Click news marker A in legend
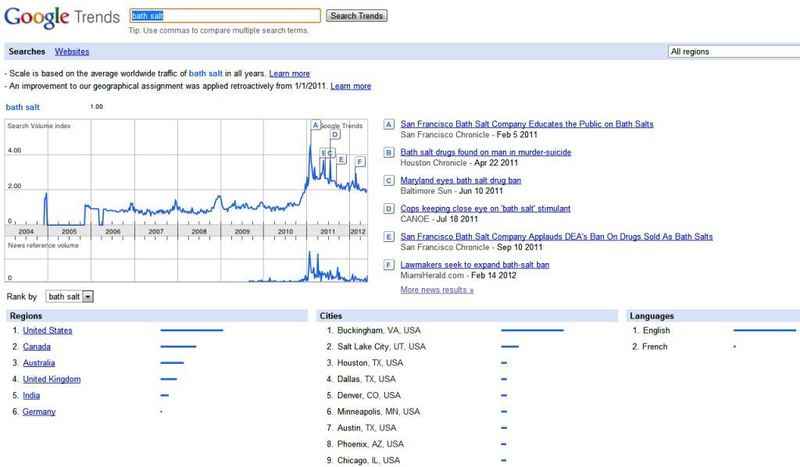Viewport: 800px width, 467px height. (x=389, y=124)
